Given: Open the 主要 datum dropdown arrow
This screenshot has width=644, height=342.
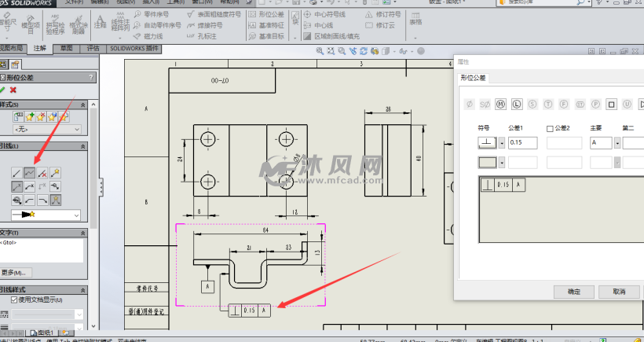Looking at the screenshot, I should [617, 143].
